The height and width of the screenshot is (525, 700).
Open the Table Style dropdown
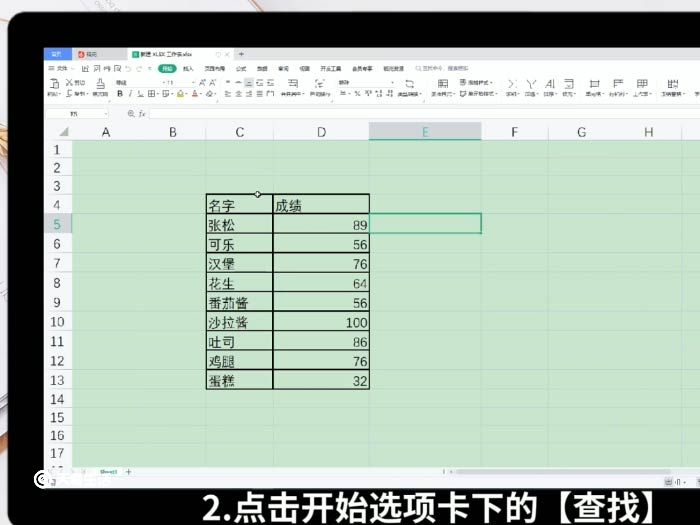476,83
